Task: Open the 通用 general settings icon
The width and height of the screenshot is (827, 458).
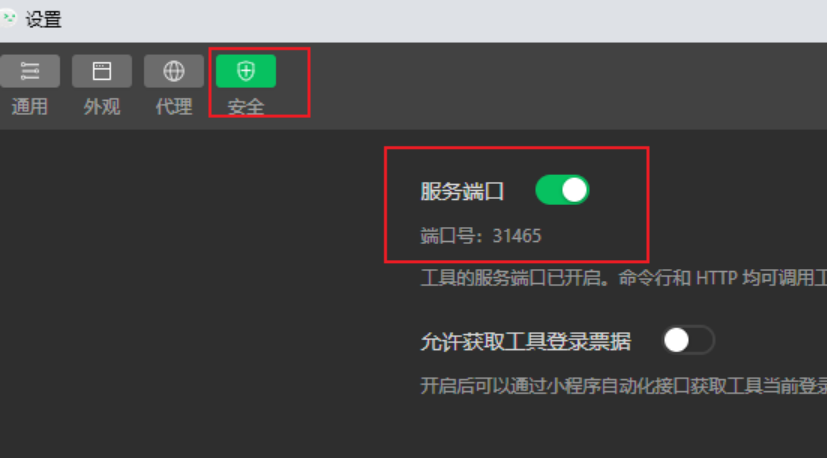Action: pyautogui.click(x=30, y=71)
